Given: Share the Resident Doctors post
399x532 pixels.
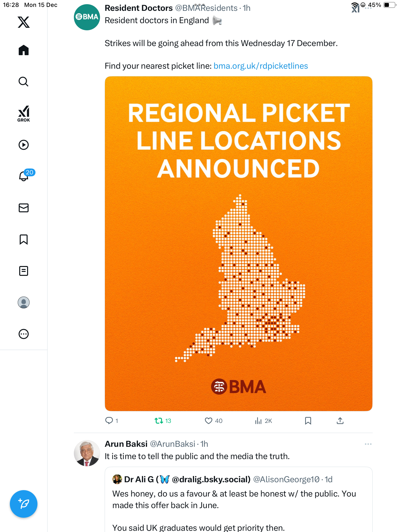Looking at the screenshot, I should tap(340, 421).
